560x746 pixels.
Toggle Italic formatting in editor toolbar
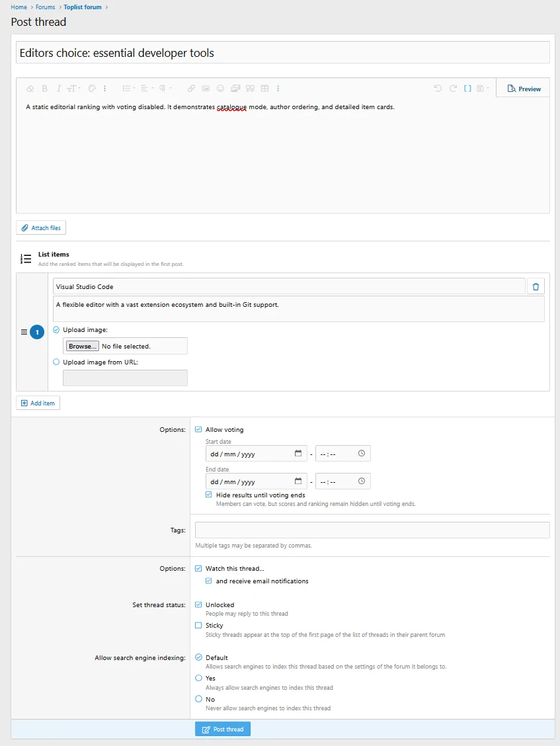(x=59, y=89)
